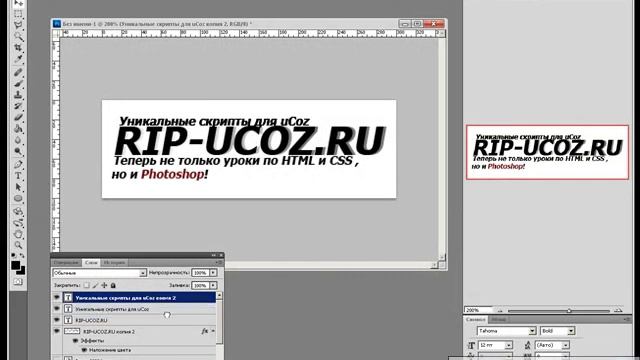Select the Eraser tool

18,118
